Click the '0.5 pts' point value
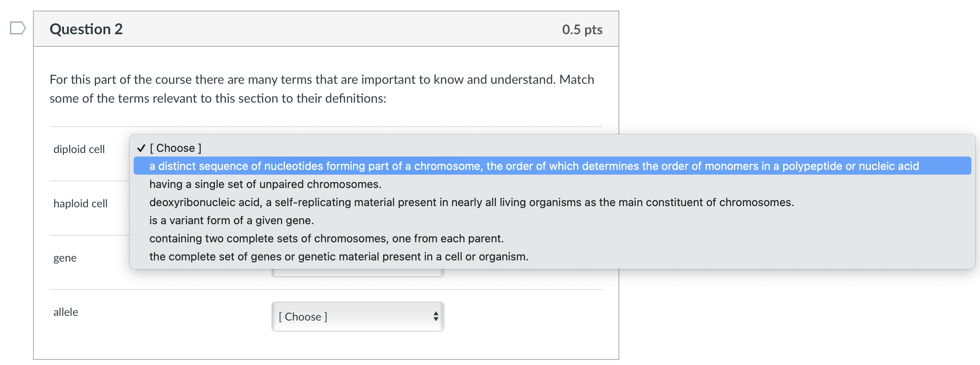Screen dimensions: 980x365 (x=582, y=29)
